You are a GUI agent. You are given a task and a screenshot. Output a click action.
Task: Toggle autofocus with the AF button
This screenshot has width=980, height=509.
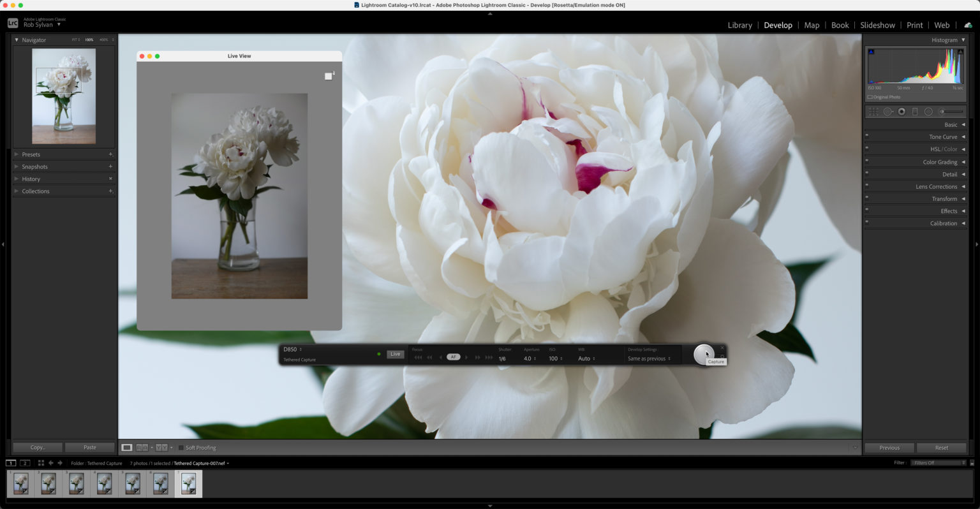point(454,357)
